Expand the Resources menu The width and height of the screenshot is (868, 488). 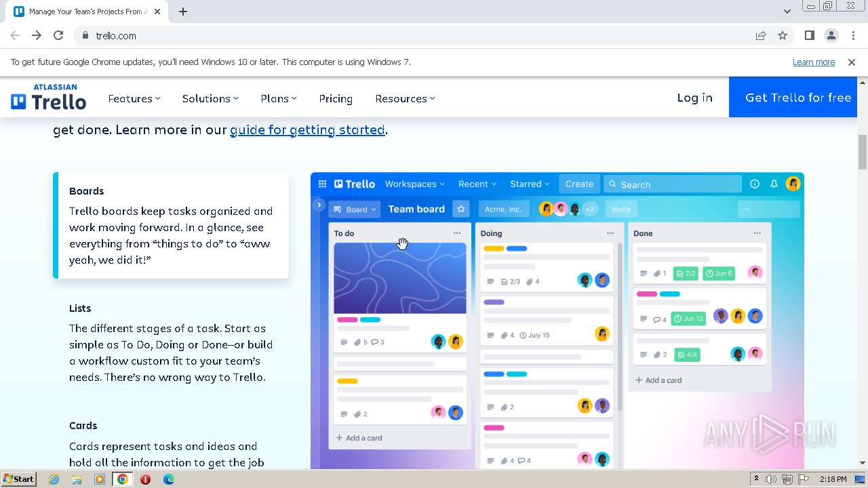[x=405, y=98]
